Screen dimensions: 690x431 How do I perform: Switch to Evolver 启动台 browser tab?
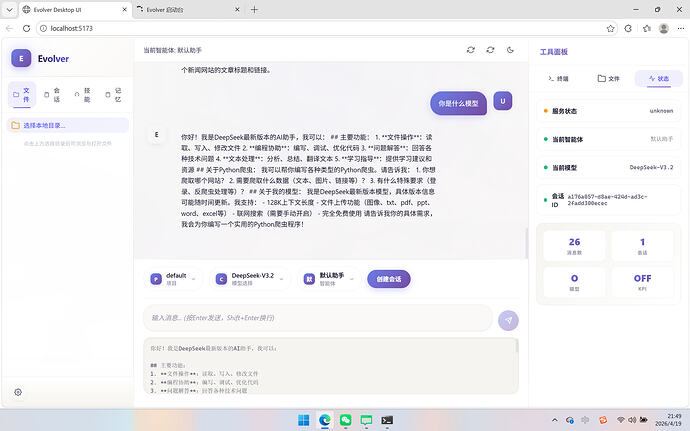(188, 9)
